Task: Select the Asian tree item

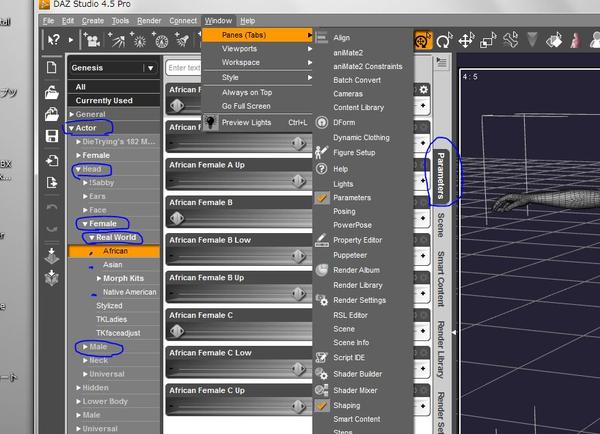Action: tap(112, 264)
